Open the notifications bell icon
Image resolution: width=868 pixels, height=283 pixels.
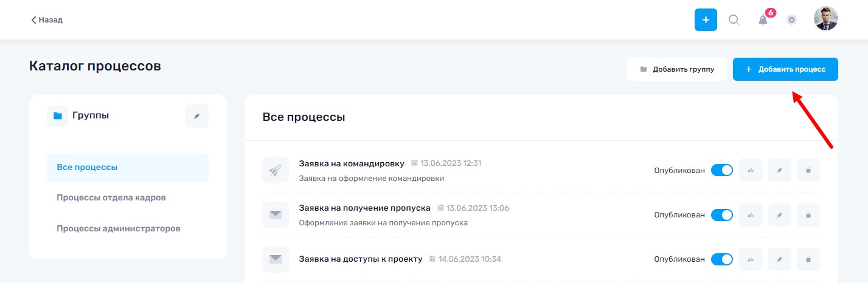pyautogui.click(x=763, y=20)
